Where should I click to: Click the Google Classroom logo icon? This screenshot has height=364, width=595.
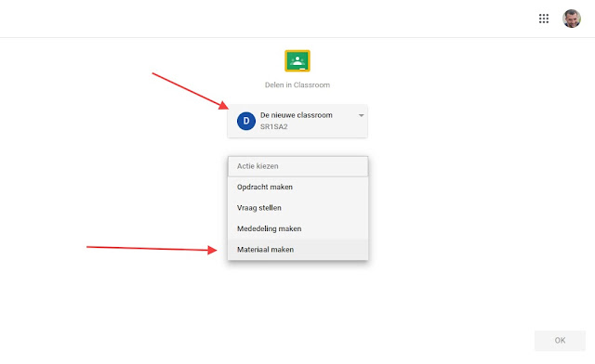click(297, 60)
